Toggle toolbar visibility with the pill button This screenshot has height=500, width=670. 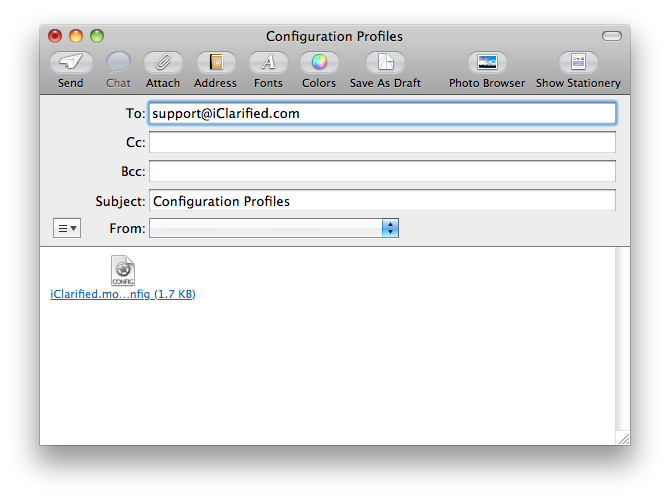611,36
